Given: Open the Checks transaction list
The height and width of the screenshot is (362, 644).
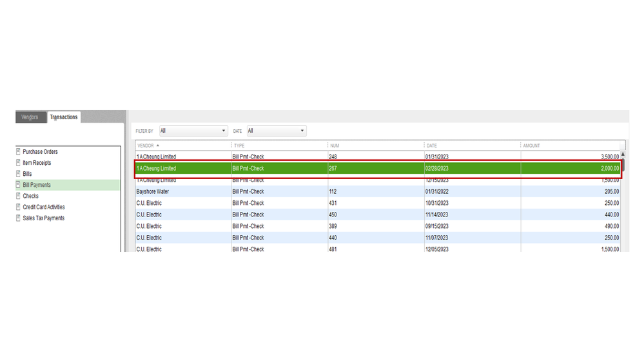Looking at the screenshot, I should click(x=30, y=196).
